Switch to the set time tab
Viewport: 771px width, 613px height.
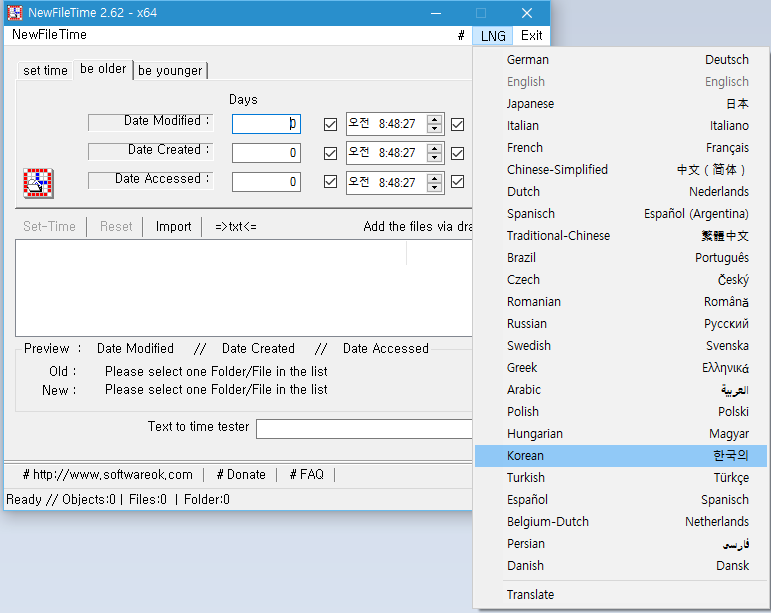(45, 71)
